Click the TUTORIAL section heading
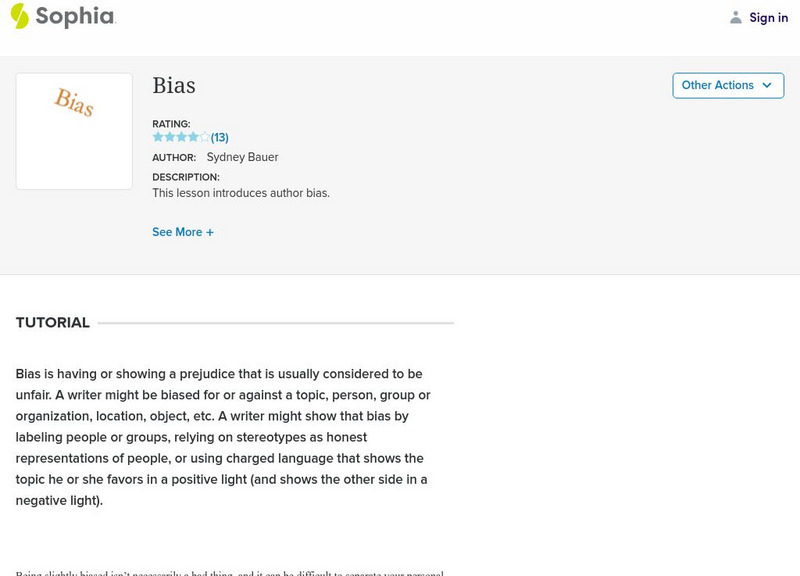 click(x=53, y=323)
